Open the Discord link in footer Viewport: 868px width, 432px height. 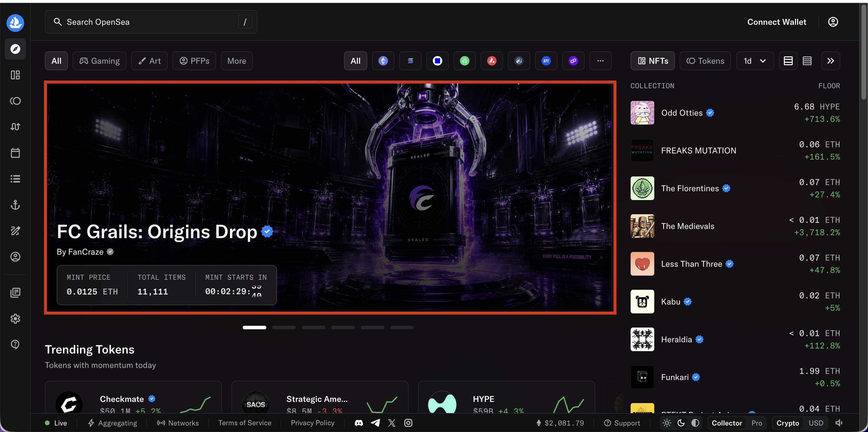click(359, 423)
